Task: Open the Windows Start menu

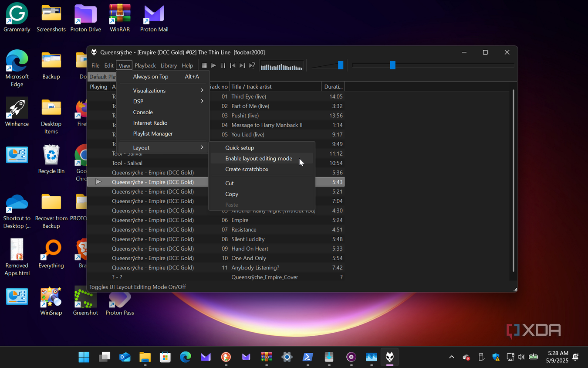Action: [x=84, y=357]
